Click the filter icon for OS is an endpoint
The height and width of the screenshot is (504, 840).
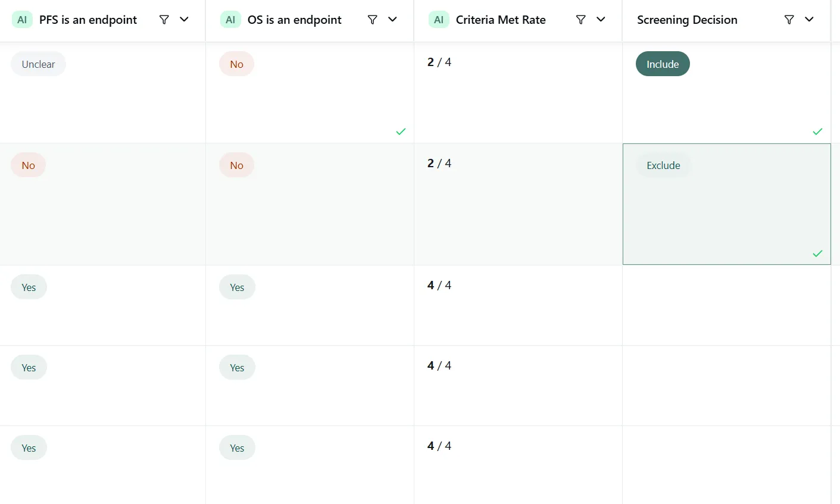373,20
